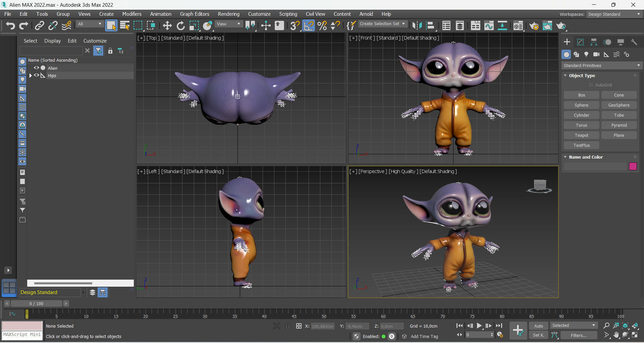Open the Create Selection Set dropdown

(383, 24)
